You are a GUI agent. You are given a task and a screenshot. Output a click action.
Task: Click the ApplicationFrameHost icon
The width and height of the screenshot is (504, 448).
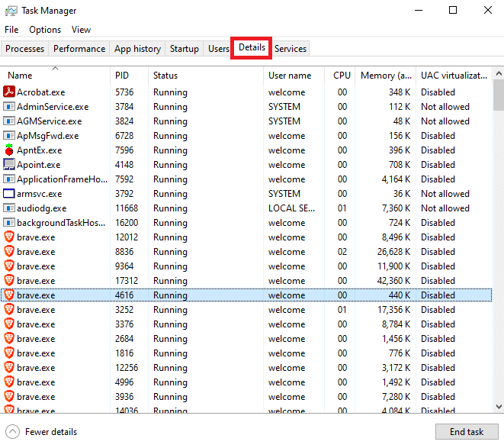[x=9, y=179]
